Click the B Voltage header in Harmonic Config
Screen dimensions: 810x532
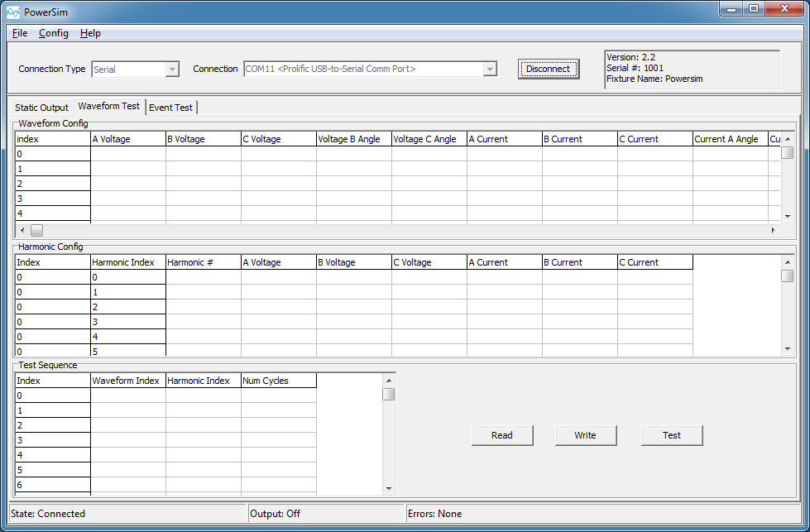click(x=354, y=262)
